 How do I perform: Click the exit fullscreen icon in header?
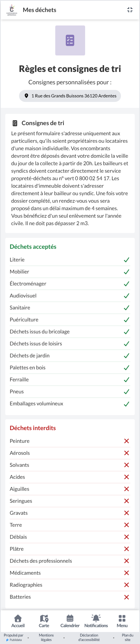pos(130,10)
